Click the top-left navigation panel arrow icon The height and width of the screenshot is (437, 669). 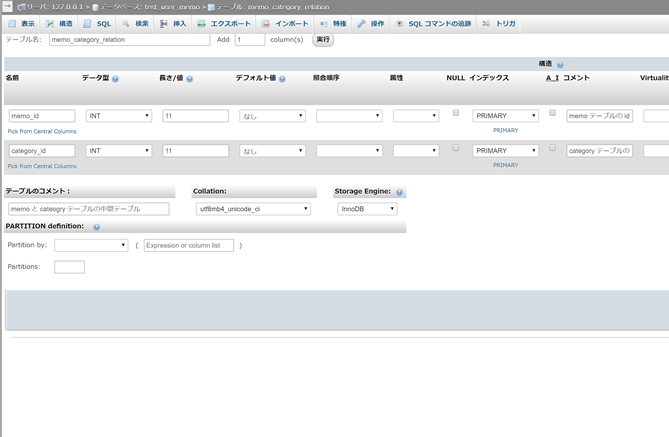tap(7, 6)
